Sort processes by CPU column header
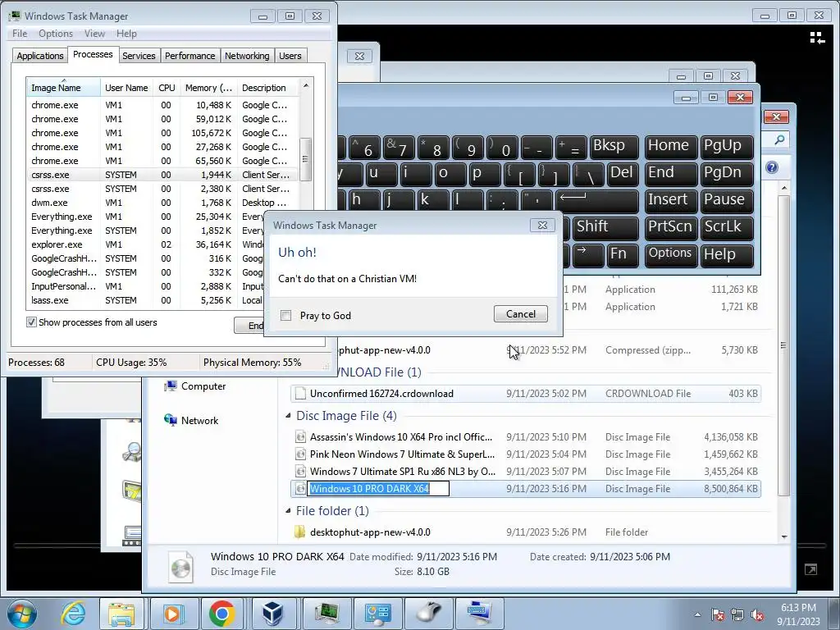This screenshot has width=840, height=630. 167,87
